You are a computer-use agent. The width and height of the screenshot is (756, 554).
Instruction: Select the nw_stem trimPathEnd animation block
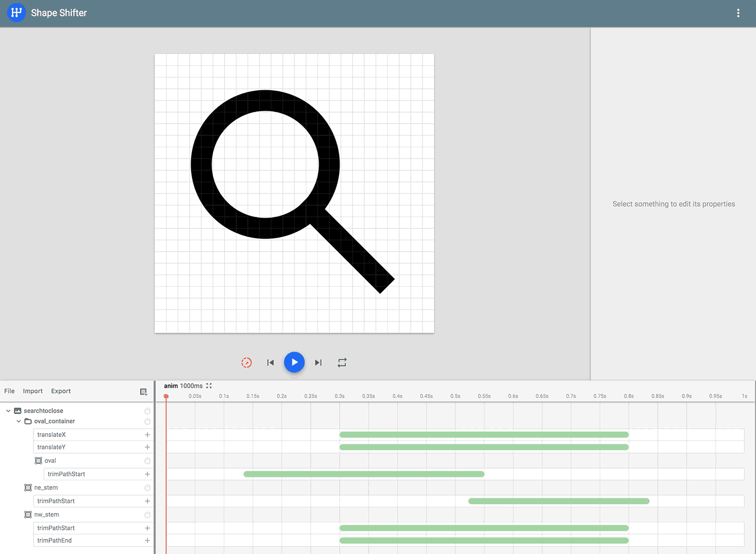pyautogui.click(x=484, y=540)
